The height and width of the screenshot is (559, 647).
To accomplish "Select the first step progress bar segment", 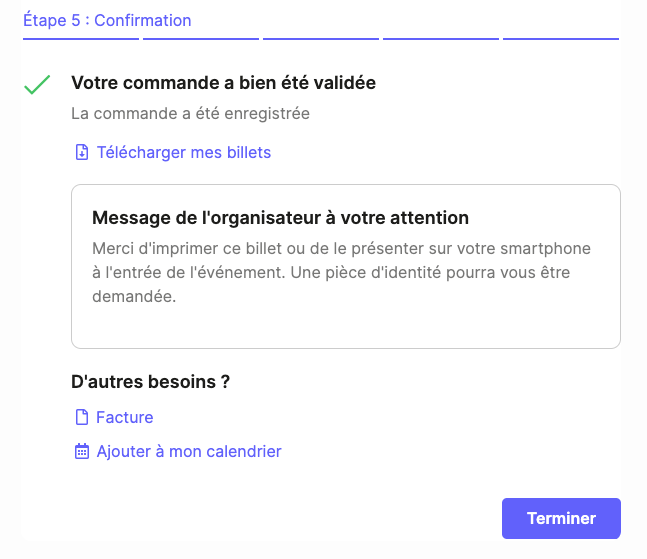I will [x=81, y=39].
